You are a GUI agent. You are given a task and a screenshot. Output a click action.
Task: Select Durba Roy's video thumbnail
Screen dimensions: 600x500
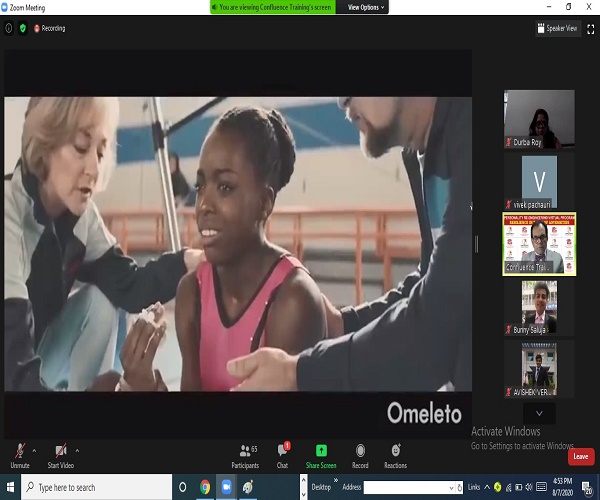coord(539,119)
